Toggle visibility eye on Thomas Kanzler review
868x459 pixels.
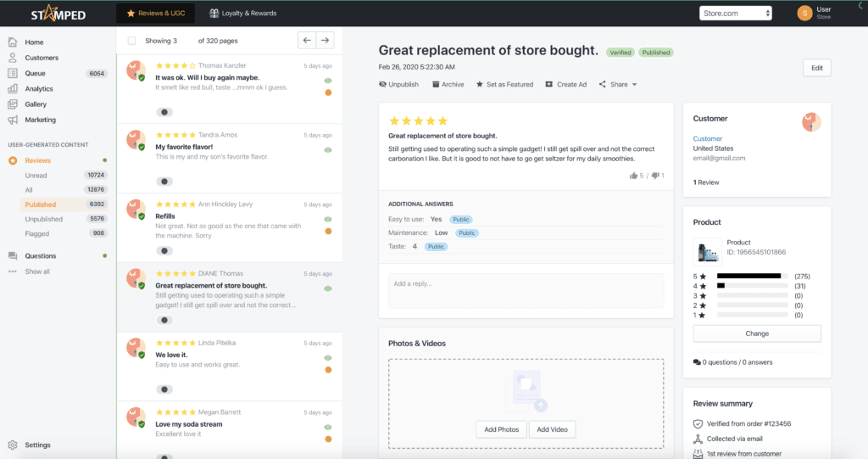pyautogui.click(x=328, y=81)
